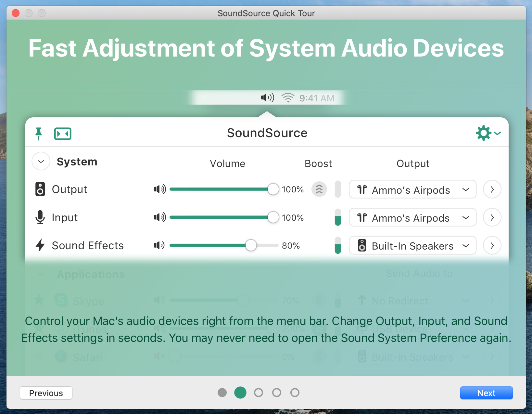532x414 pixels.
Task: Click the menu bar volume speaker icon
Action: click(268, 97)
